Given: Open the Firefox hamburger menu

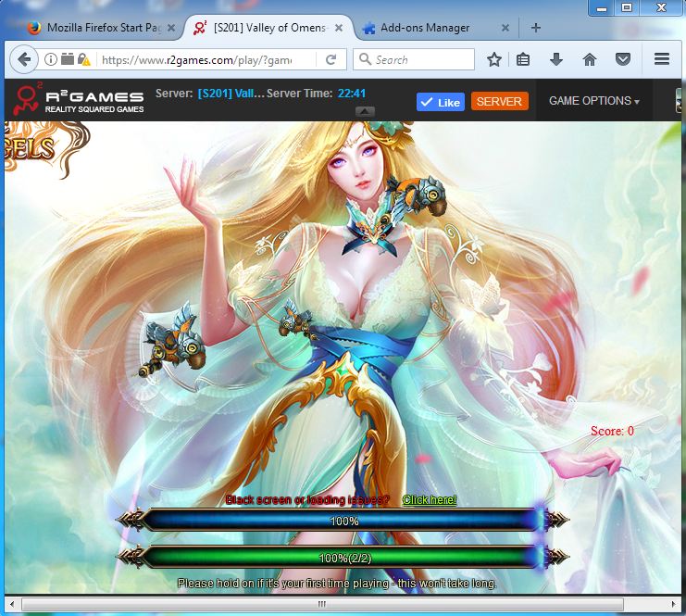Looking at the screenshot, I should 661,60.
